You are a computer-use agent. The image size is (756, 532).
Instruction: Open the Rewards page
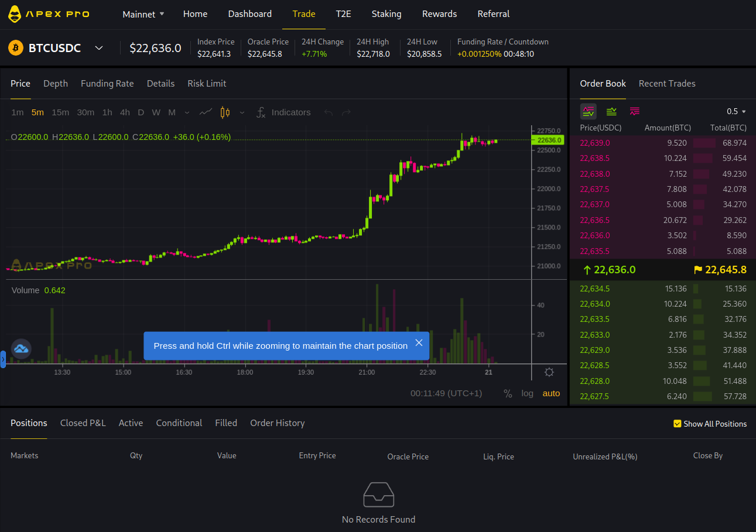pos(439,14)
